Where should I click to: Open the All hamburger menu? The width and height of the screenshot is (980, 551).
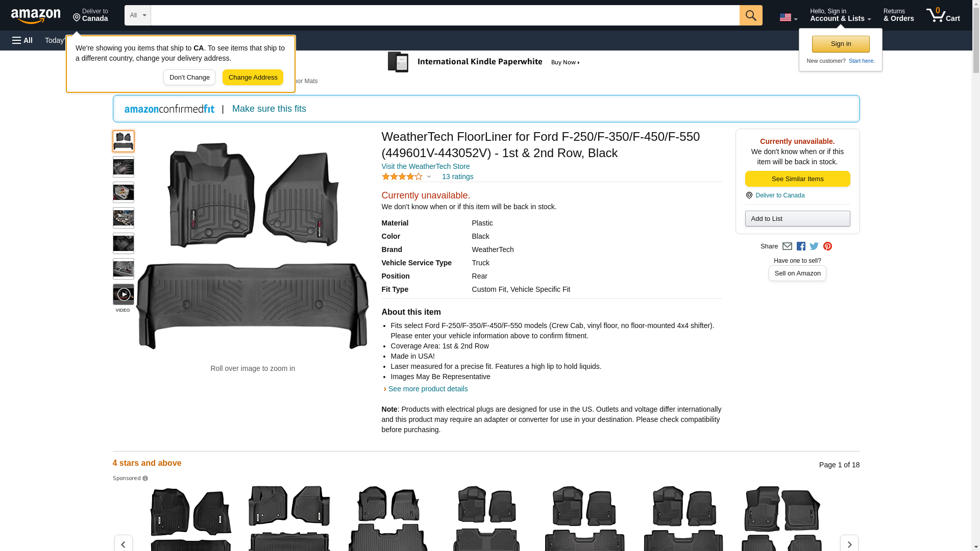tap(22, 40)
